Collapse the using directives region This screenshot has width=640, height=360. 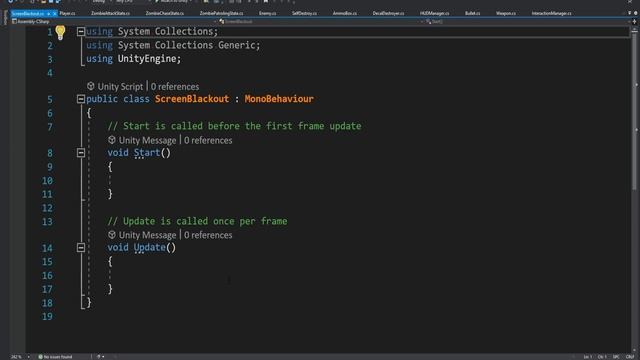(81, 31)
